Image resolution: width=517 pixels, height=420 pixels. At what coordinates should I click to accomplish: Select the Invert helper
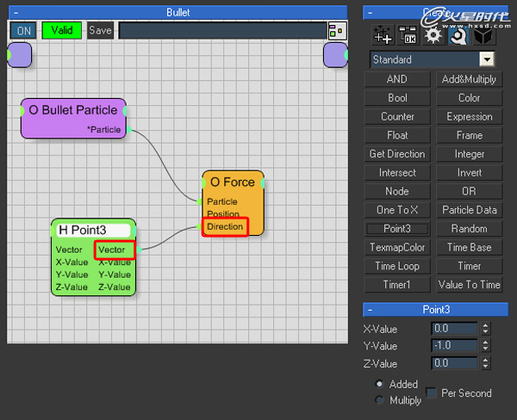click(469, 173)
